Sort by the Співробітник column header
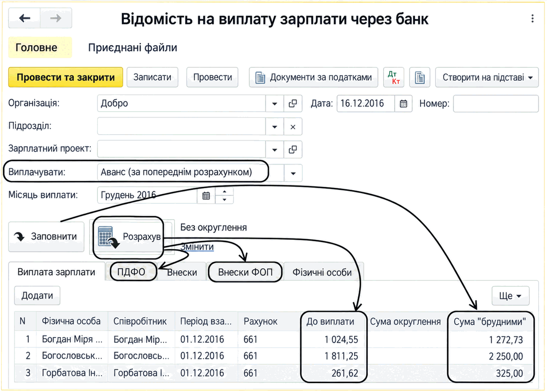The height and width of the screenshot is (392, 547). 140,321
